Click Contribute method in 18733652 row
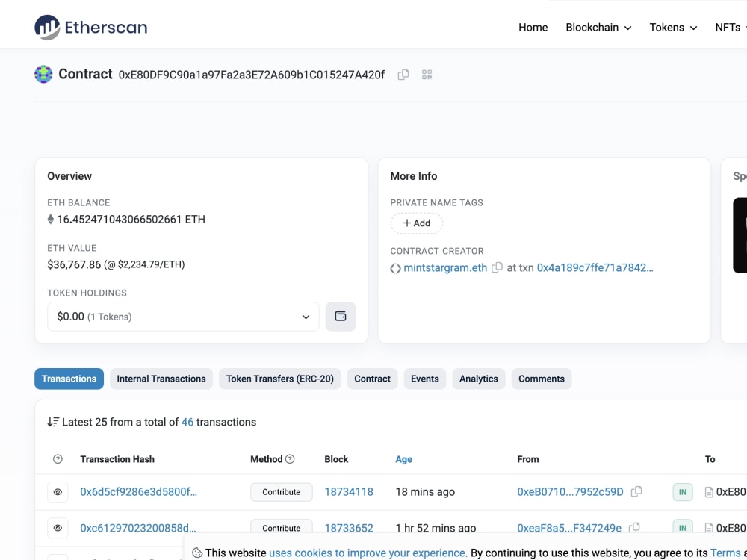 click(281, 528)
